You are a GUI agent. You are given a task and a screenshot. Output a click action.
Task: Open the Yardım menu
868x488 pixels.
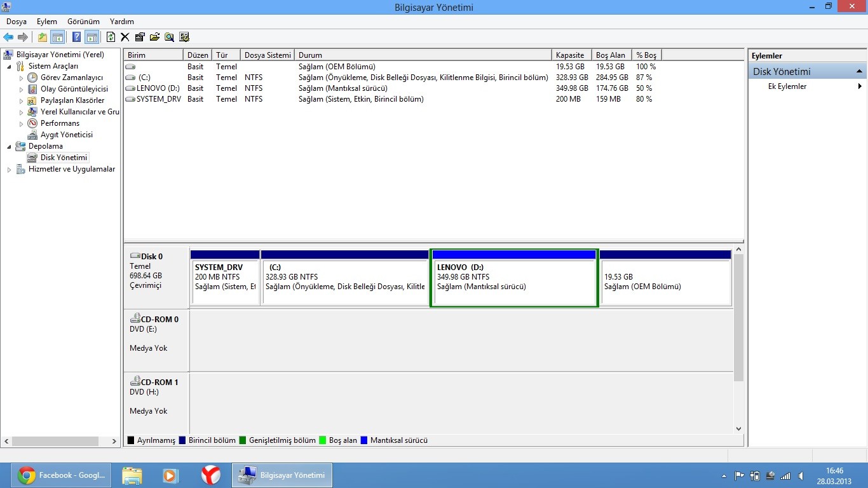(x=122, y=22)
